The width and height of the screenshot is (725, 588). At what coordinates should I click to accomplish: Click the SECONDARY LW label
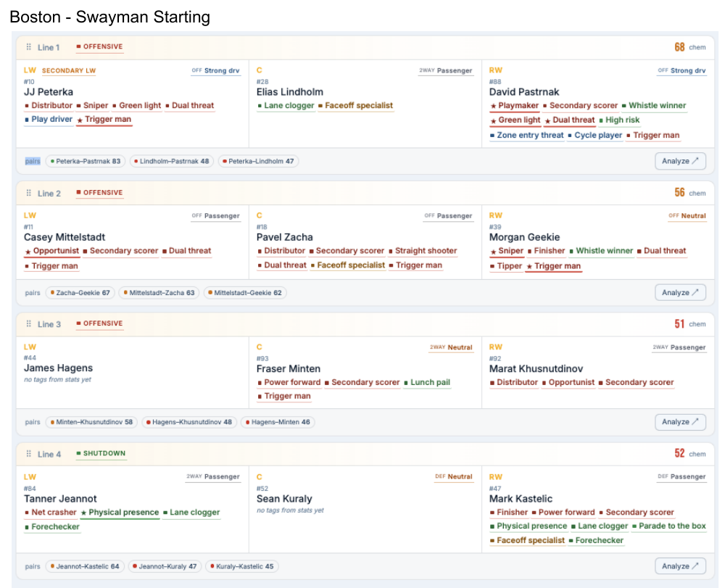click(69, 71)
